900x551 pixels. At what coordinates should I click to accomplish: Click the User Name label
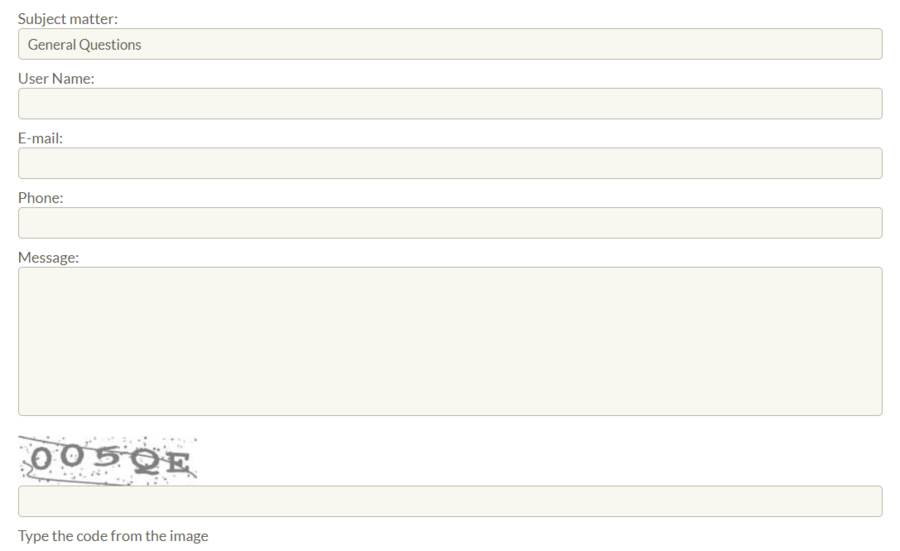coord(56,79)
